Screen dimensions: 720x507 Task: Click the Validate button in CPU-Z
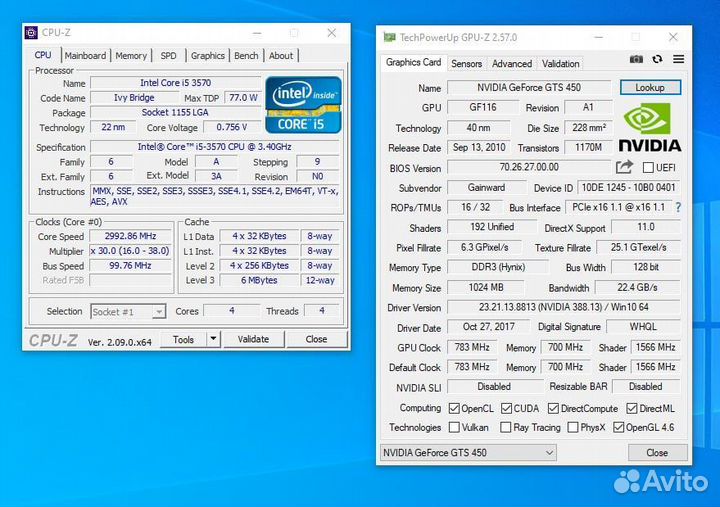[x=253, y=339]
